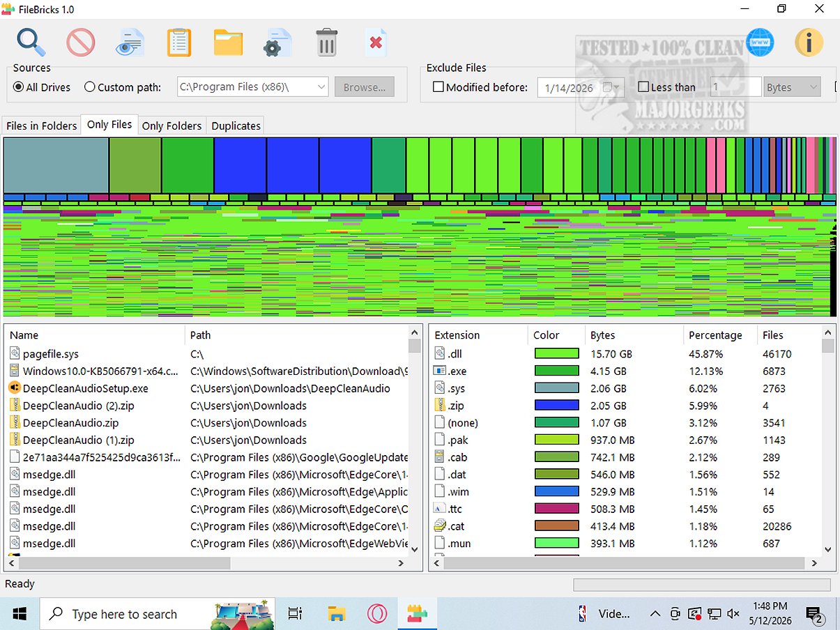Select the DeepCleanAudio (2).zip row
This screenshot has height=630, width=840.
[x=207, y=406]
